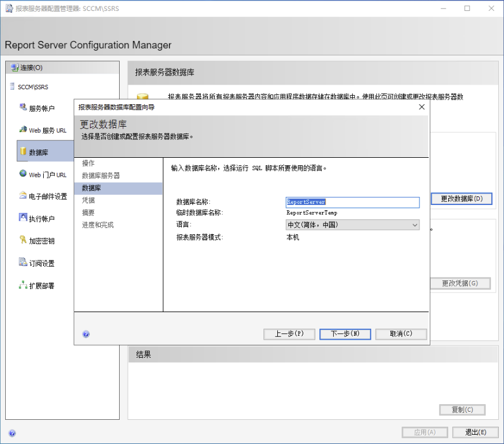
Task: Open the 订阅设置 icon
Action: coord(23,262)
